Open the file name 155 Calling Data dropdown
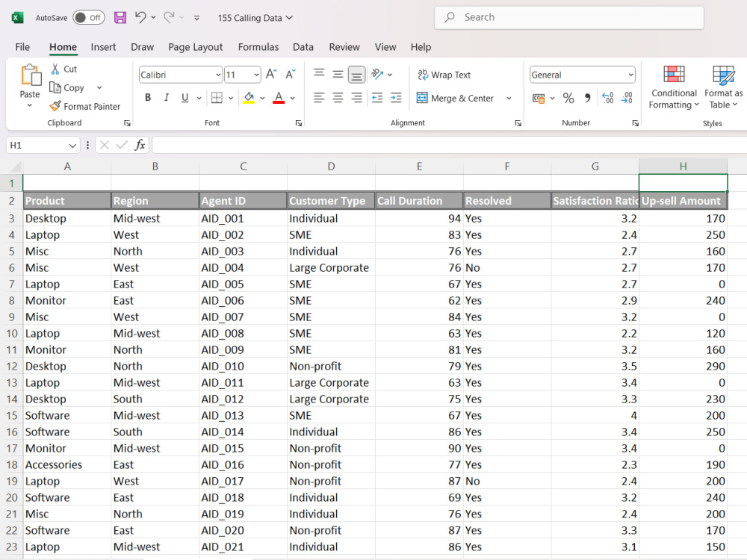Viewport: 747px width, 560px height. 255,18
